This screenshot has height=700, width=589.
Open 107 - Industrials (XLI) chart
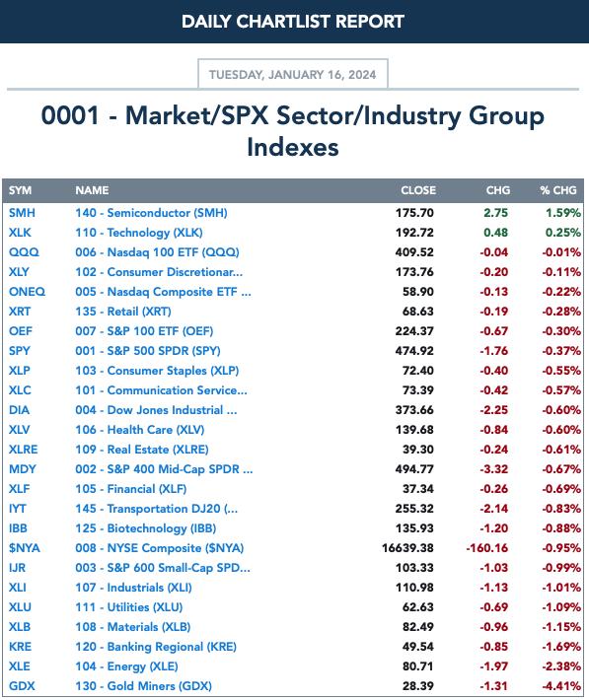point(133,588)
